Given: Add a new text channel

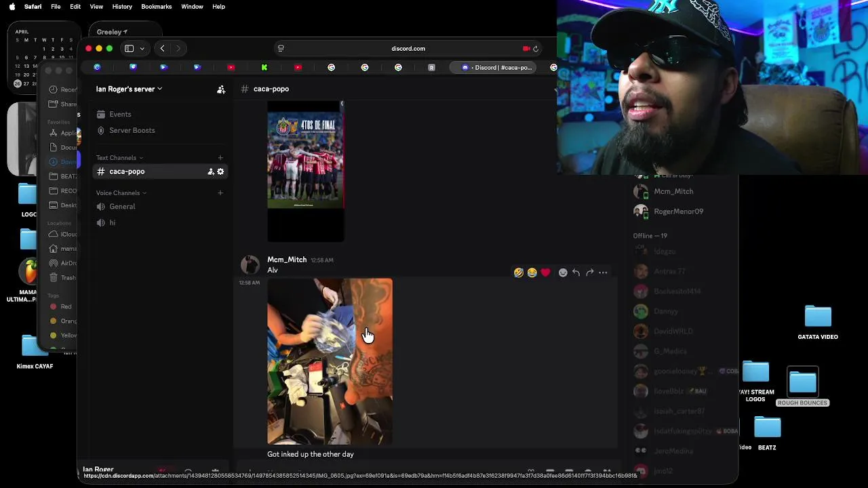Looking at the screenshot, I should [x=220, y=158].
